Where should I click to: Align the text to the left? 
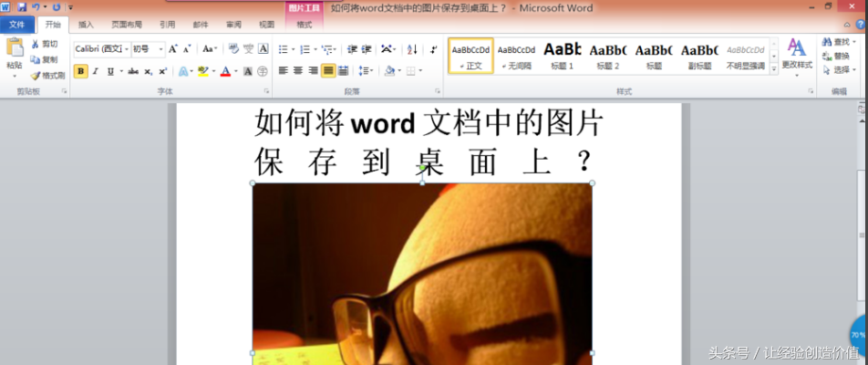click(x=284, y=71)
